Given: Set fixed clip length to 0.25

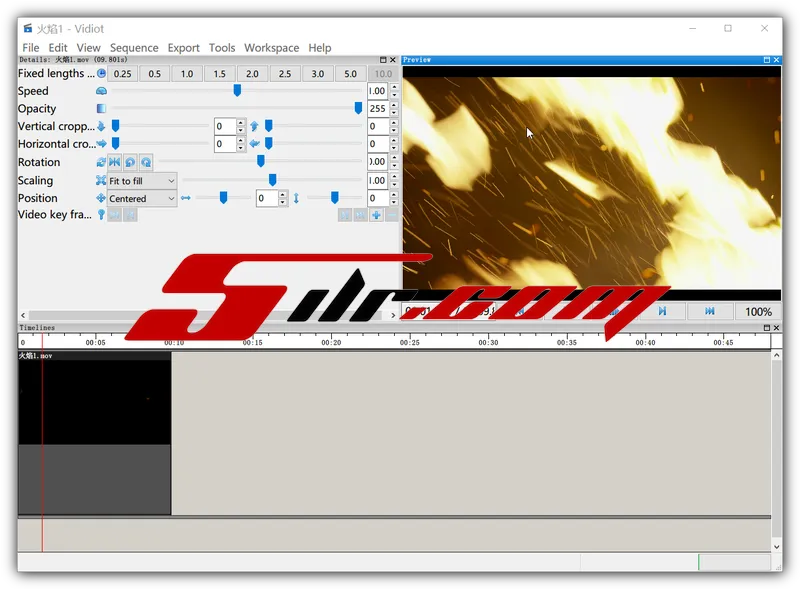Looking at the screenshot, I should (x=122, y=73).
